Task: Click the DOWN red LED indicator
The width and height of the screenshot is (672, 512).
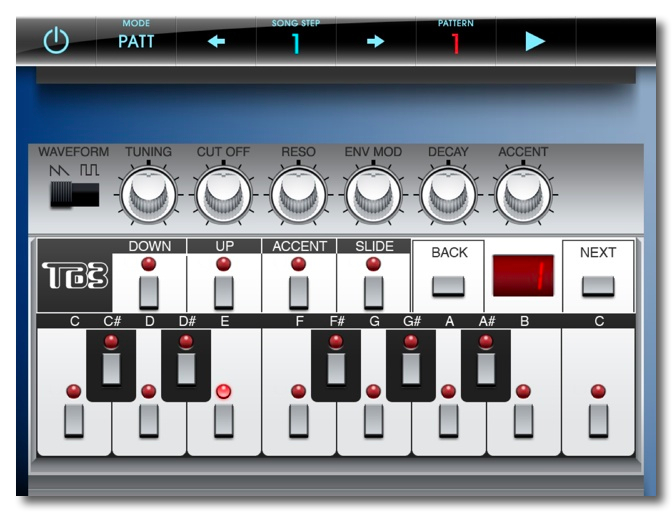Action: coord(149,264)
